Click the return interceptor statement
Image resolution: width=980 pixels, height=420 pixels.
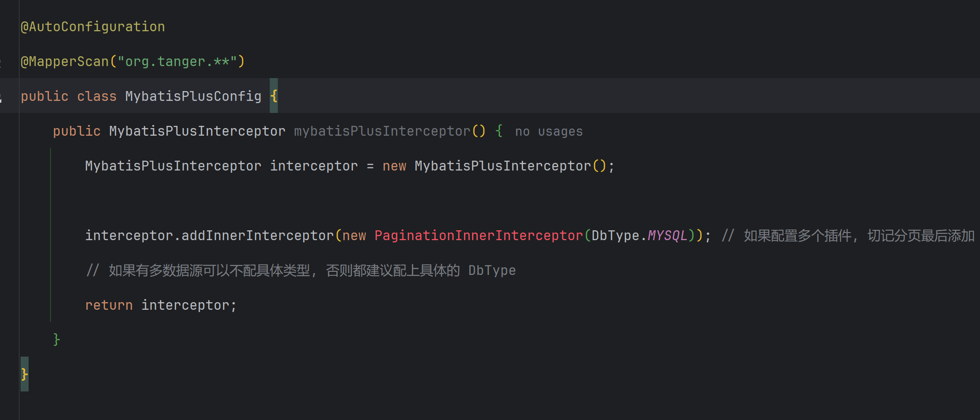[x=161, y=304]
